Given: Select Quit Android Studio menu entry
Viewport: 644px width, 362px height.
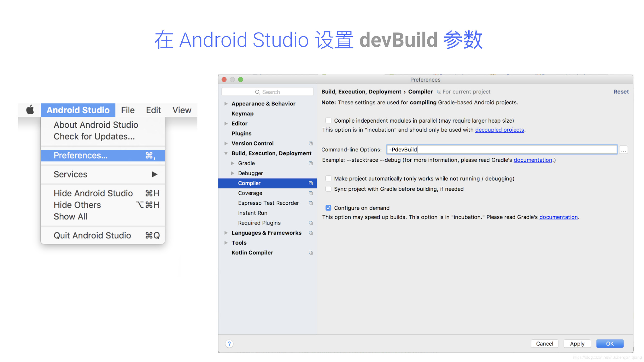Looking at the screenshot, I should 103,235.
